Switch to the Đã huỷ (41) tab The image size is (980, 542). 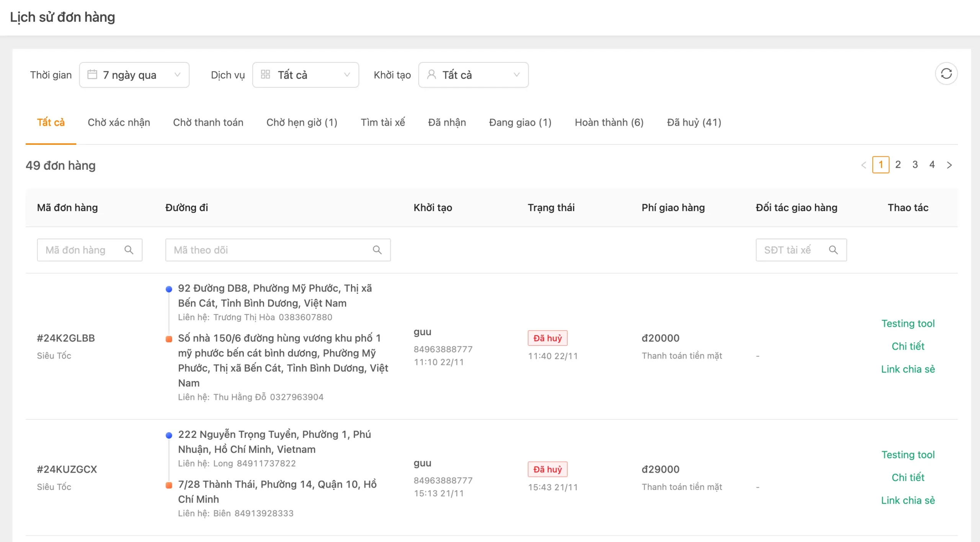click(694, 123)
